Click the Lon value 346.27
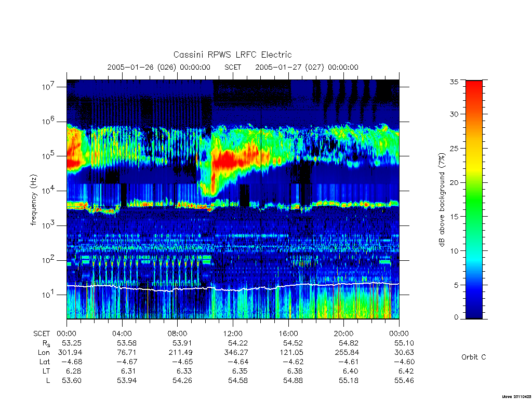532x399 pixels. (236, 353)
